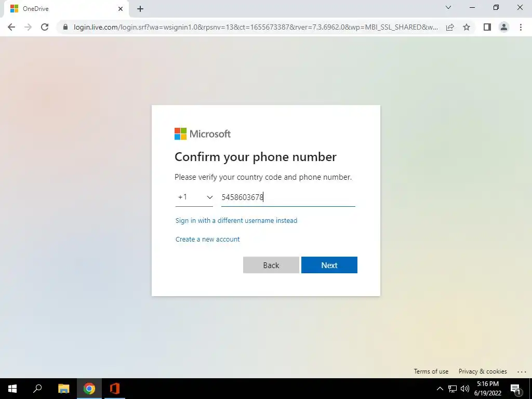This screenshot has height=399, width=532.
Task: Open the tab search chevron
Action: pyautogui.click(x=448, y=7)
